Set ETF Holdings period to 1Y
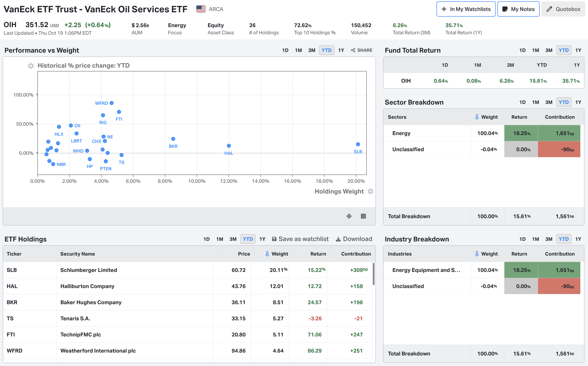The image size is (588, 366). pyautogui.click(x=262, y=239)
